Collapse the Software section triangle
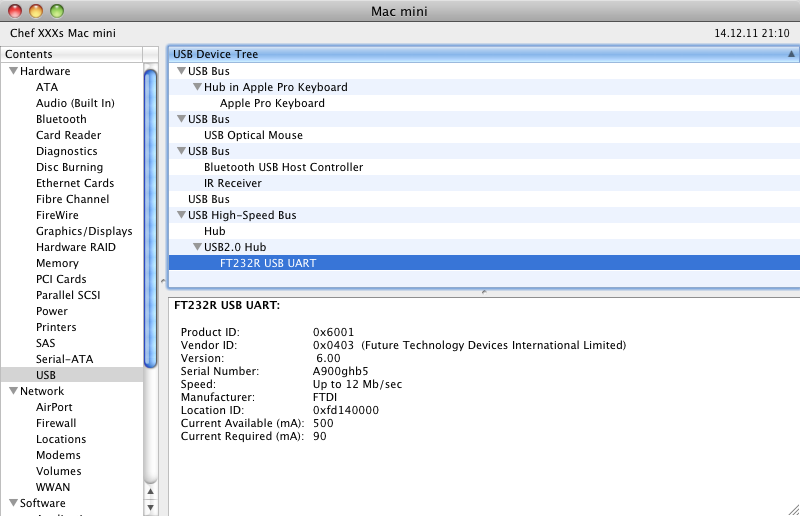 (x=13, y=503)
